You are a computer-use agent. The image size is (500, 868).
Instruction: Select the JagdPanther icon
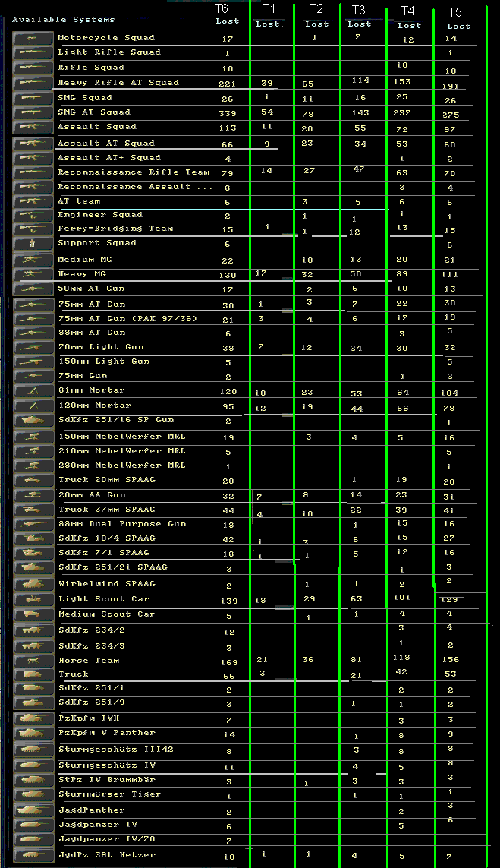pos(33,810)
